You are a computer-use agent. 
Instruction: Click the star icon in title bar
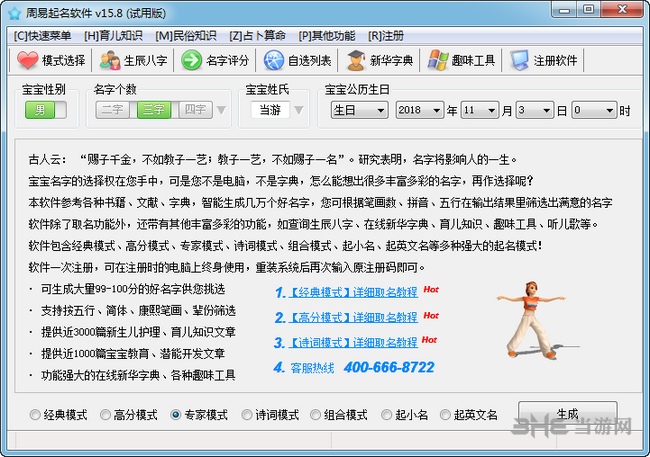(x=15, y=13)
